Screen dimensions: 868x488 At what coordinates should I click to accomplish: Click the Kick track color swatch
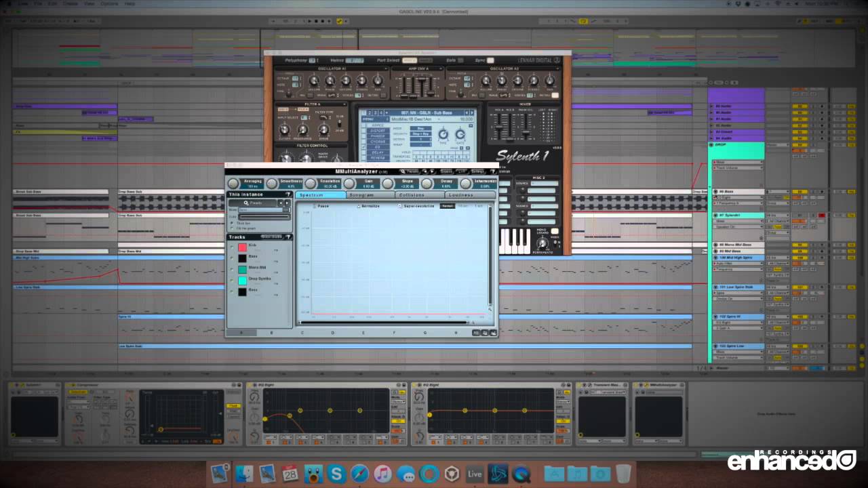(x=242, y=247)
